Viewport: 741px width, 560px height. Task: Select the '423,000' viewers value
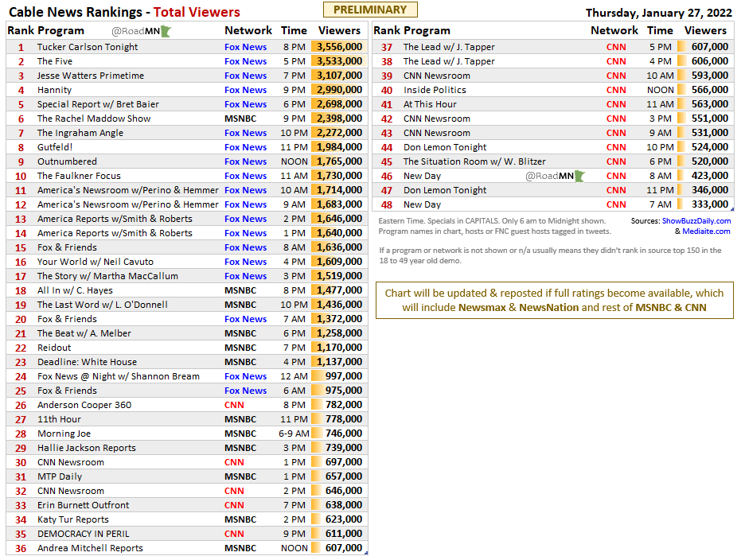(710, 176)
